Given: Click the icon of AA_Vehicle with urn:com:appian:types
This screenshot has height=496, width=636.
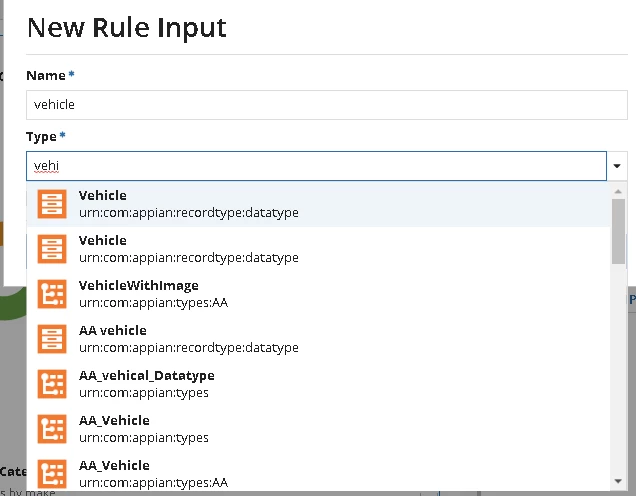Looking at the screenshot, I should pyautogui.click(x=52, y=429).
